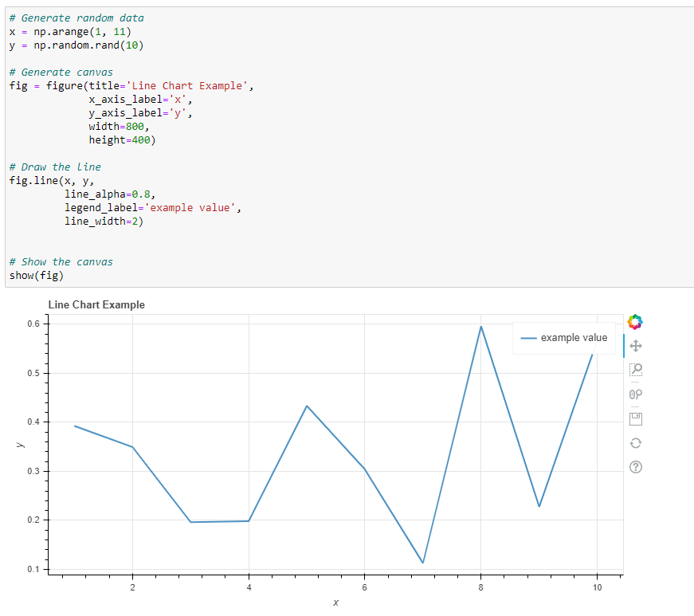Click the 'width=800' code line
This screenshot has width=694, height=616.
[x=119, y=126]
